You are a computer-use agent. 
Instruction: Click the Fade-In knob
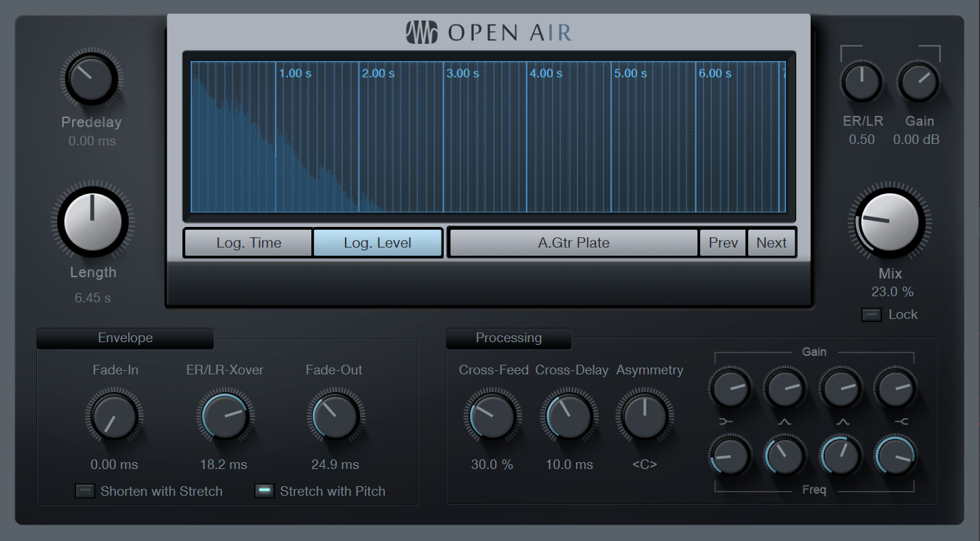pyautogui.click(x=114, y=416)
